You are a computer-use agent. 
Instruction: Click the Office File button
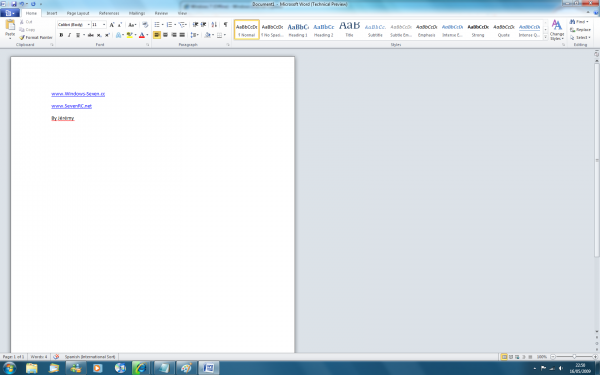coord(10,13)
